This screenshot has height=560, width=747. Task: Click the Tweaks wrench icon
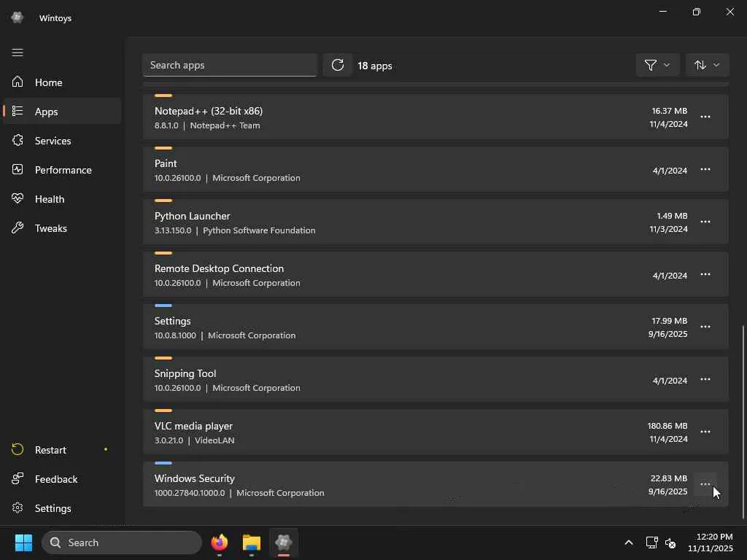coord(18,227)
